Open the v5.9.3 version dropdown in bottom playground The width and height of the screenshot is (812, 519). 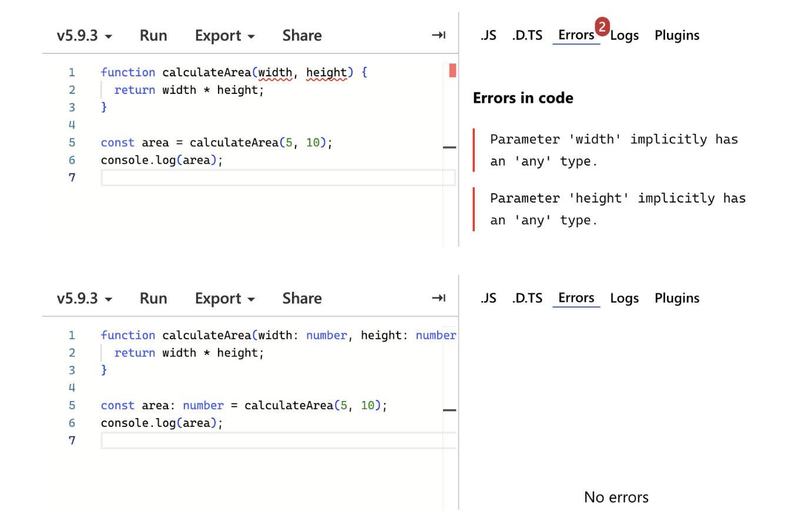pos(84,299)
